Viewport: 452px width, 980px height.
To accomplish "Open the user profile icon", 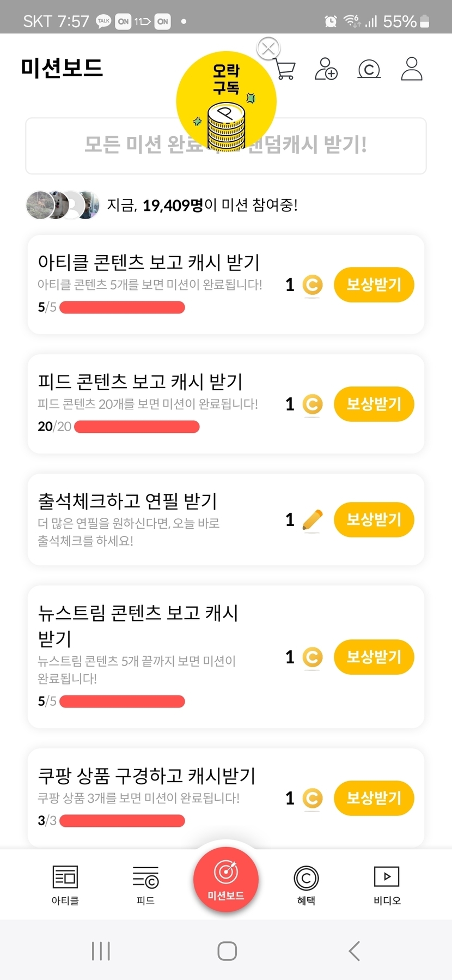I will [412, 69].
